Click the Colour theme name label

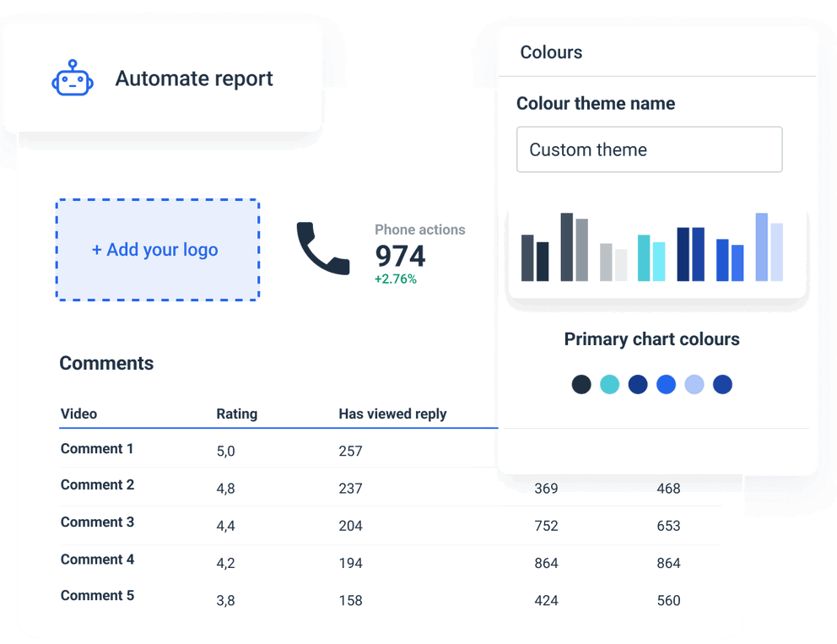(595, 103)
